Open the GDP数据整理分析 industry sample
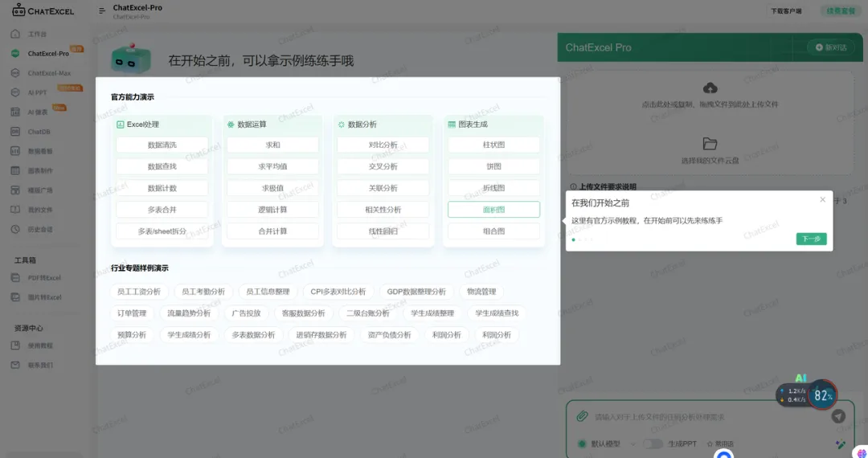 [416, 292]
